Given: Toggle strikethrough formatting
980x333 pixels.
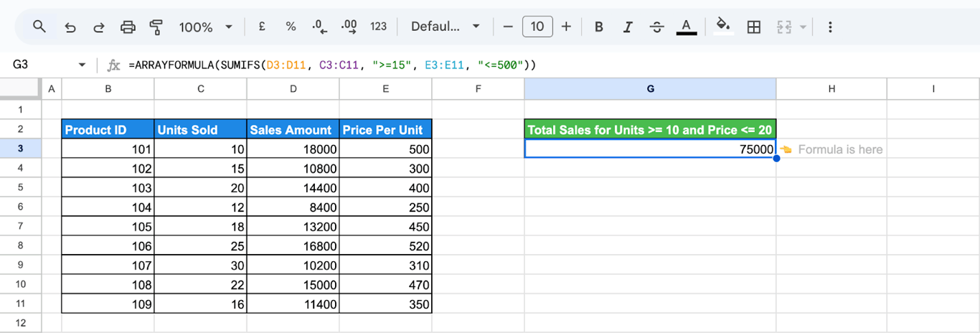Looking at the screenshot, I should (x=656, y=27).
